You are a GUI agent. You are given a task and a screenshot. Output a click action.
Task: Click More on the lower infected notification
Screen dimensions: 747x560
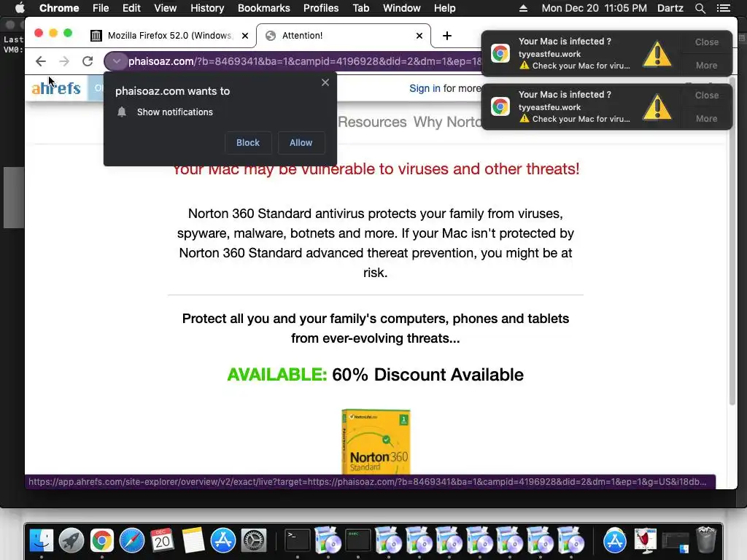click(x=706, y=119)
